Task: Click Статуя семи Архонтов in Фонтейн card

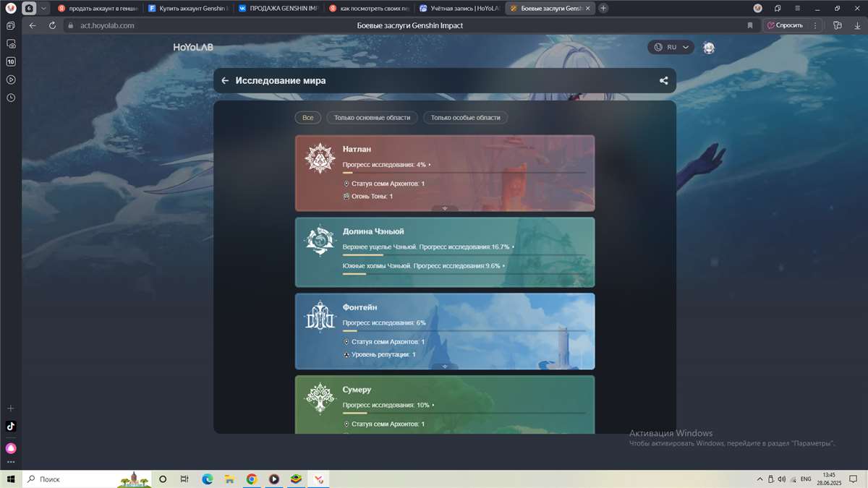Action: tap(384, 342)
